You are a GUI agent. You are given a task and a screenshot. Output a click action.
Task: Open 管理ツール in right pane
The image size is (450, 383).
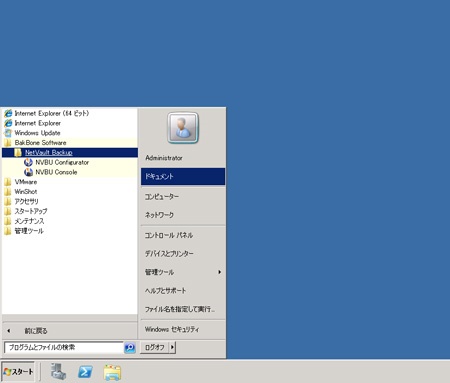tap(183, 272)
